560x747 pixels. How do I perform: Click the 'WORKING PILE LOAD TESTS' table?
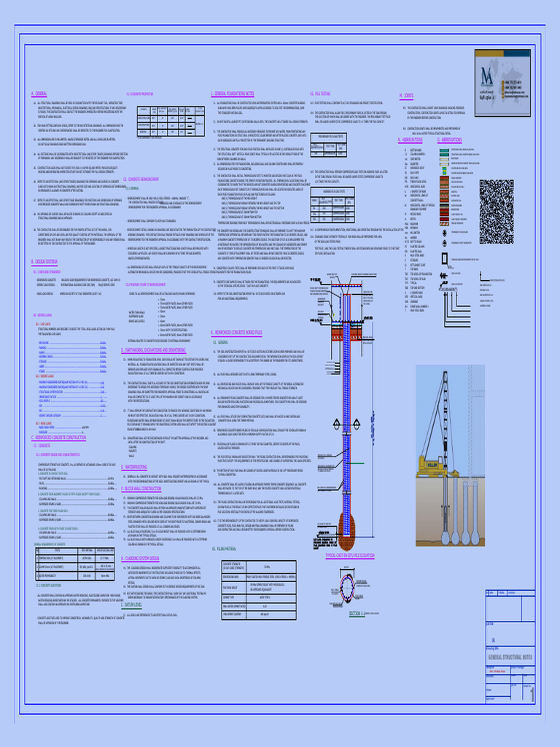[332, 205]
